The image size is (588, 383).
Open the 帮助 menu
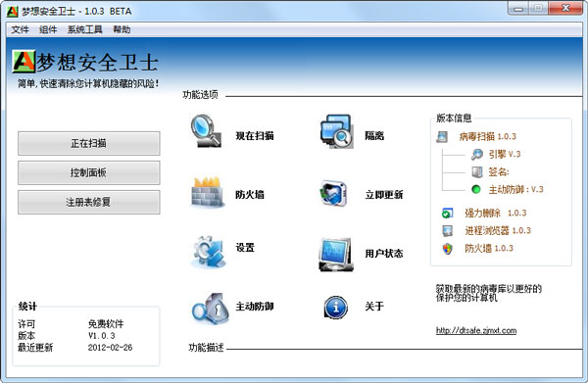[x=122, y=29]
